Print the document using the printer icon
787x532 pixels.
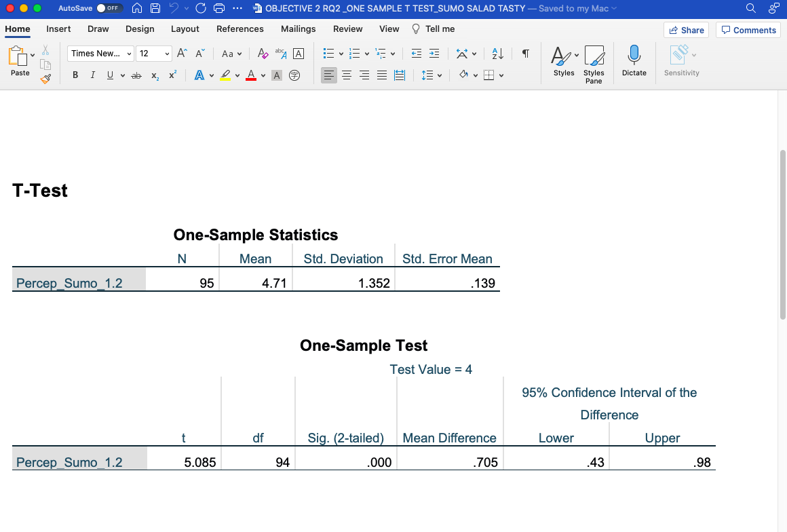click(219, 8)
